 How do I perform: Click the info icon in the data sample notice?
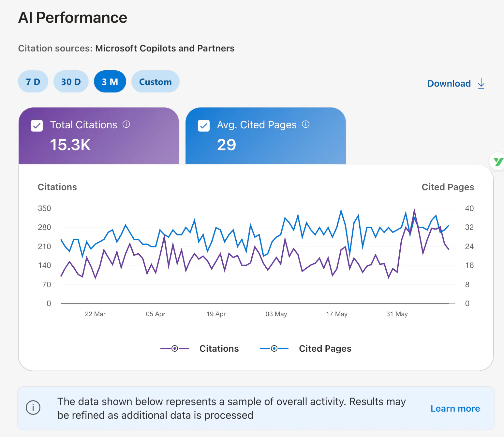[x=33, y=408]
